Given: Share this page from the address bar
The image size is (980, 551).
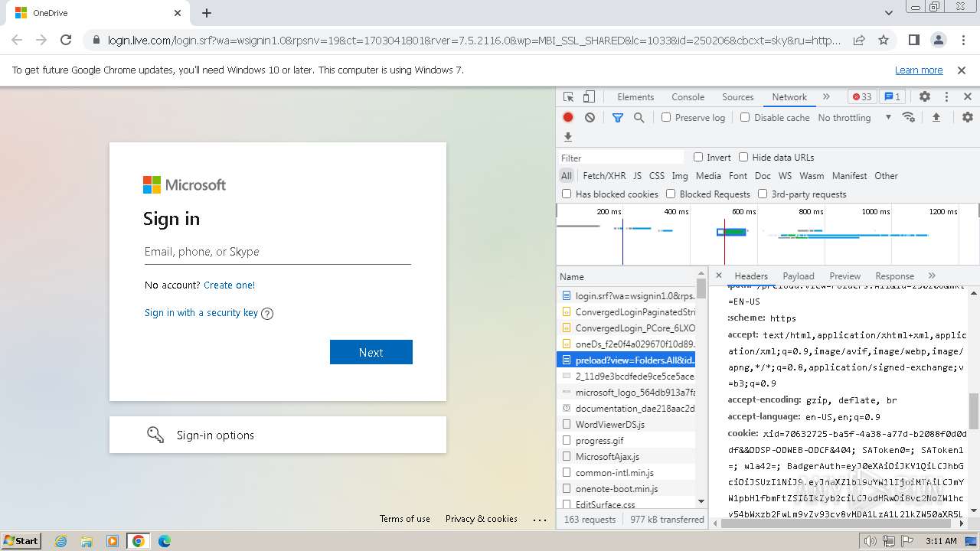Looking at the screenshot, I should pyautogui.click(x=859, y=40).
